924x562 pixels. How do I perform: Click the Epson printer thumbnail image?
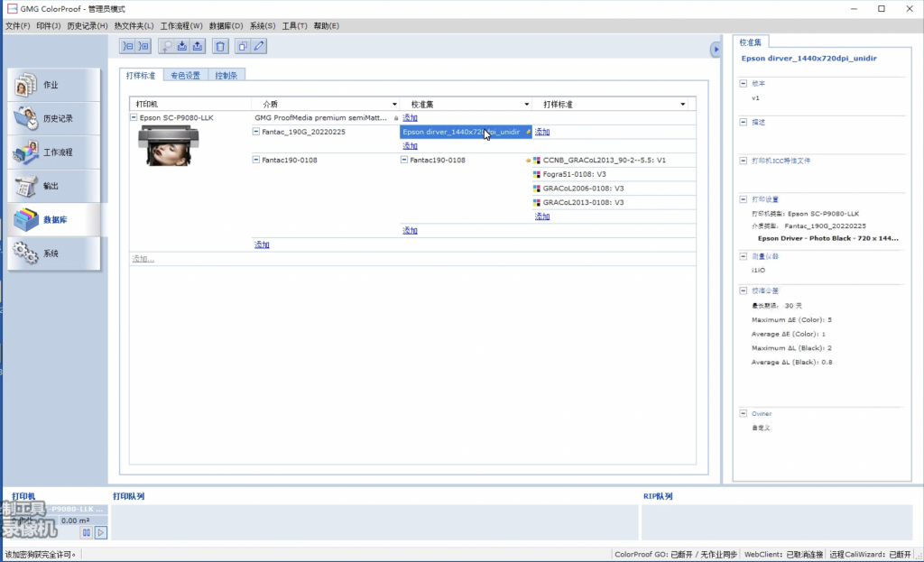pos(169,145)
